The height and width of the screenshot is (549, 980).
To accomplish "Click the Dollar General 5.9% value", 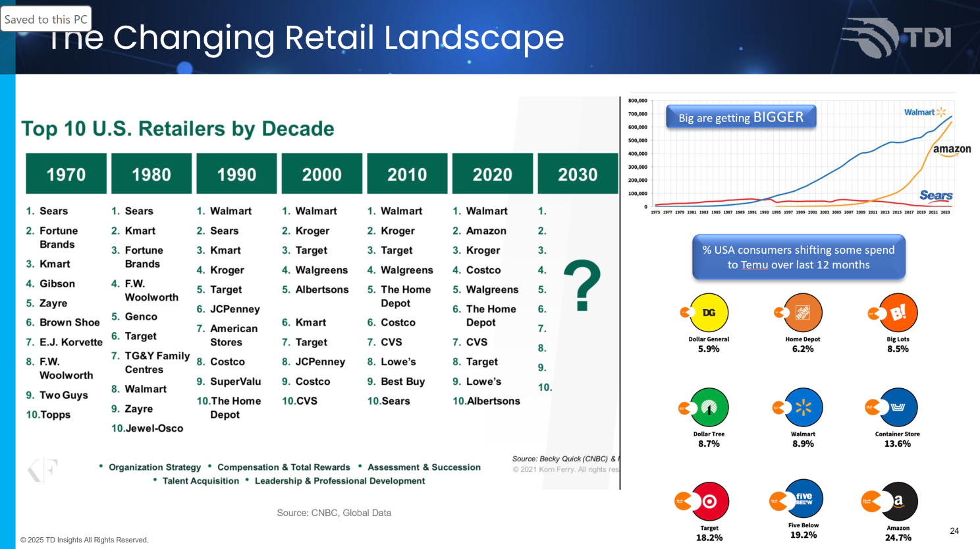I will point(709,349).
